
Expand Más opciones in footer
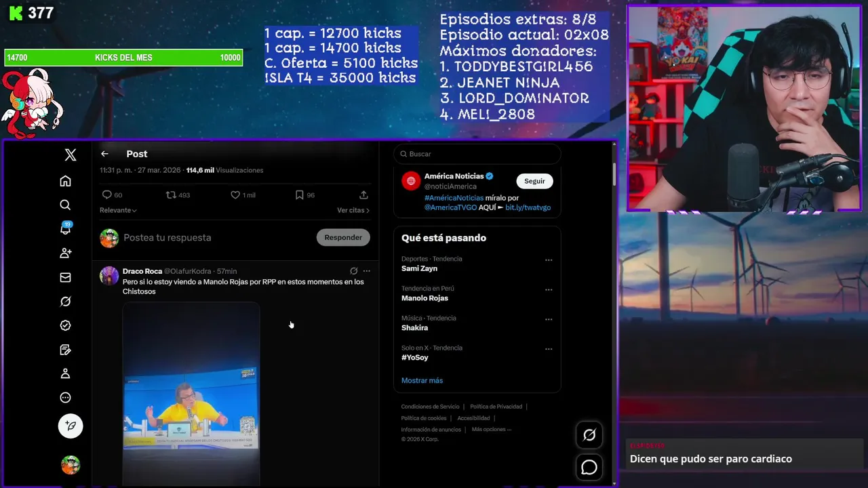[492, 429]
